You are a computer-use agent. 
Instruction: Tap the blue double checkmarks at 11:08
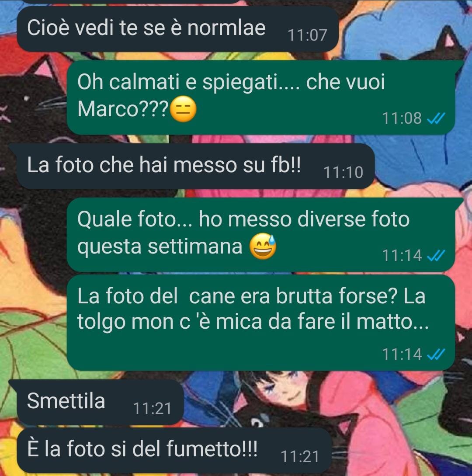click(x=436, y=118)
